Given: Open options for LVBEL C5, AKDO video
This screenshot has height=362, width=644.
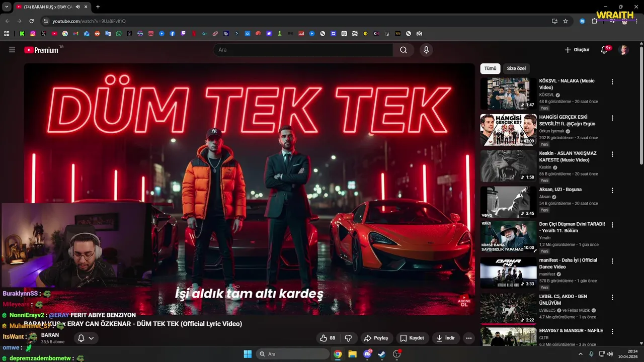Looking at the screenshot, I should click(612, 297).
